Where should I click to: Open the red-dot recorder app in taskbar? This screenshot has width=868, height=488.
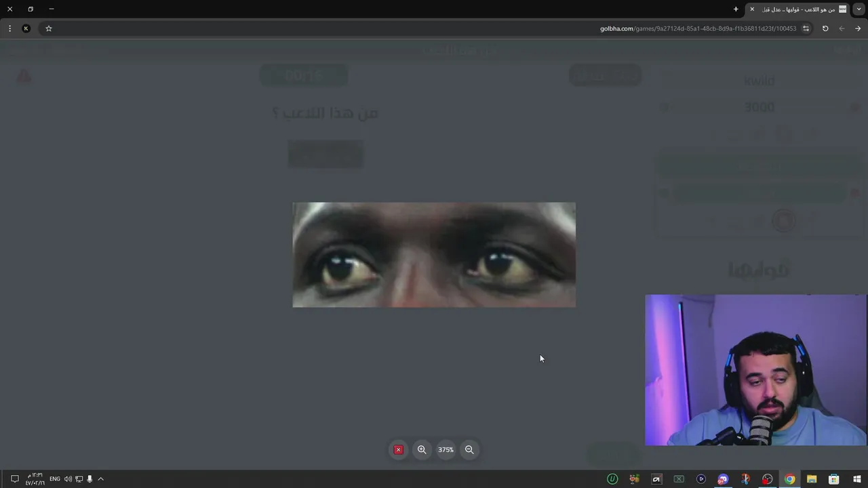tap(768, 479)
